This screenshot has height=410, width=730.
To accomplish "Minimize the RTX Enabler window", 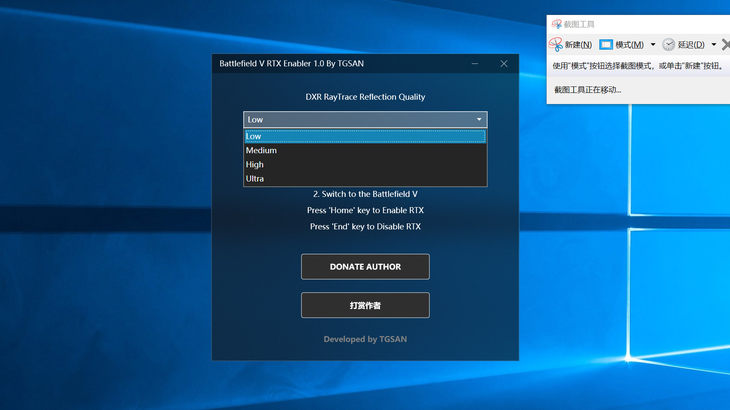I will point(475,64).
